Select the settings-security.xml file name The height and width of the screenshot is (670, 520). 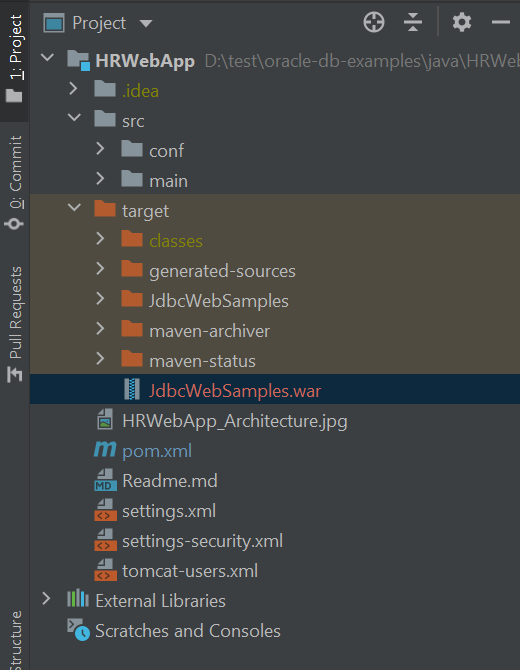pos(203,541)
